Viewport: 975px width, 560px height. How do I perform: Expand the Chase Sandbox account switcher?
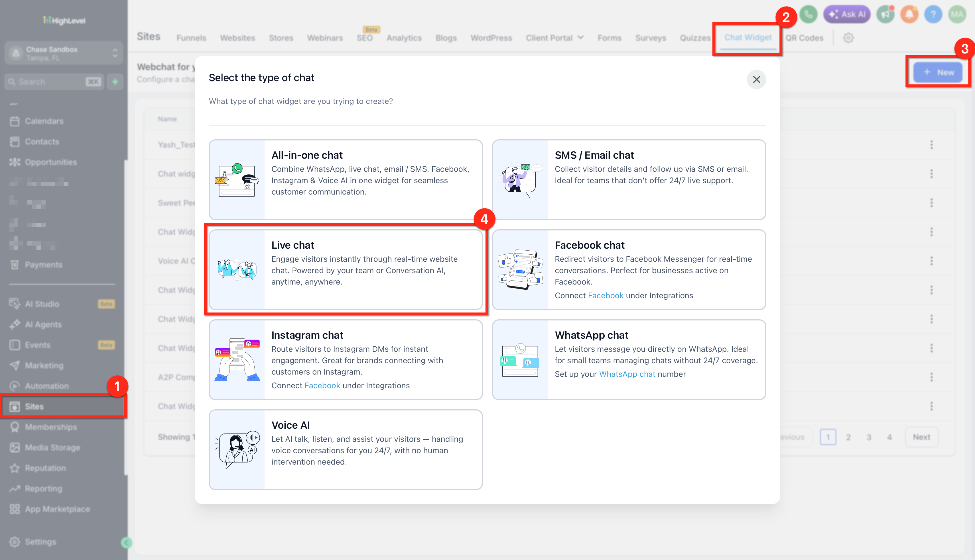pos(64,54)
